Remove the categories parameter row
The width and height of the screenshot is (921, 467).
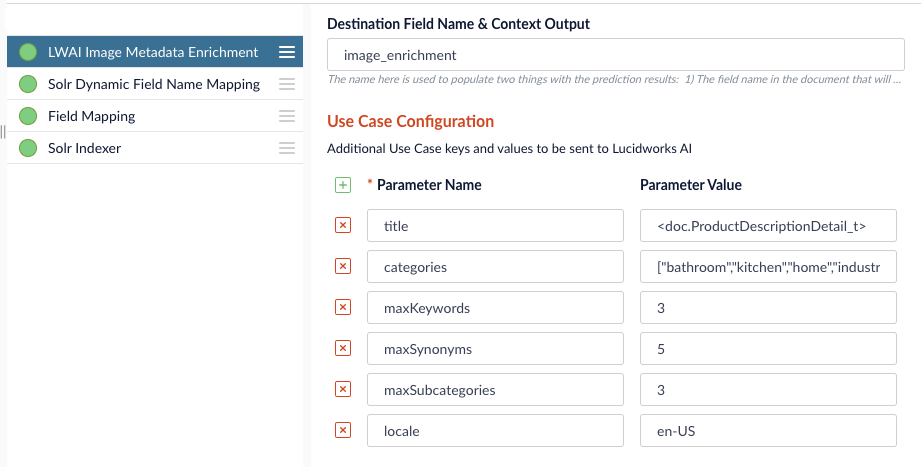tap(343, 266)
